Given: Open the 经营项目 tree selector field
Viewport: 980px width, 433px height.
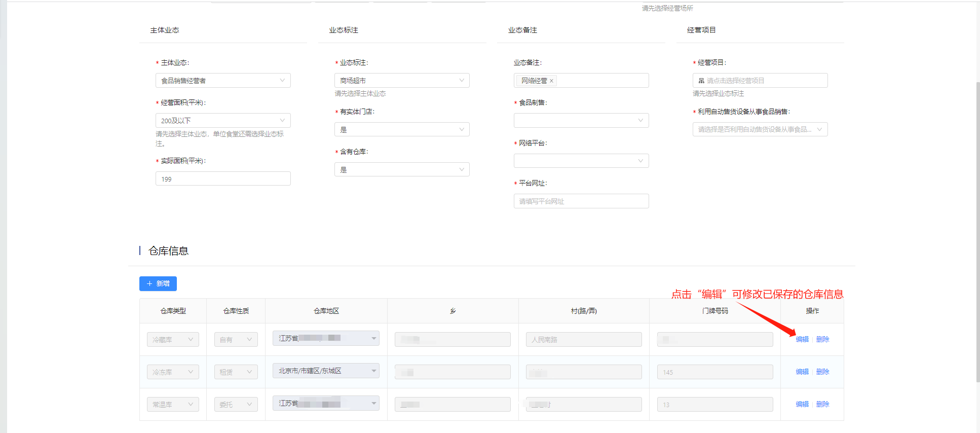Looking at the screenshot, I should point(760,81).
